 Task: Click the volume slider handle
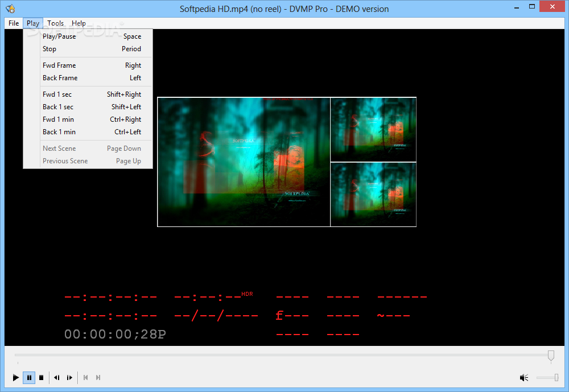(x=556, y=378)
